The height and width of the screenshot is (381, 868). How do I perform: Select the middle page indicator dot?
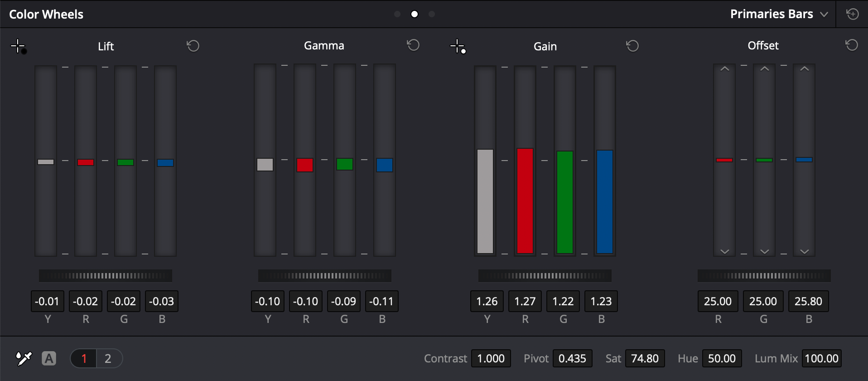pos(415,14)
